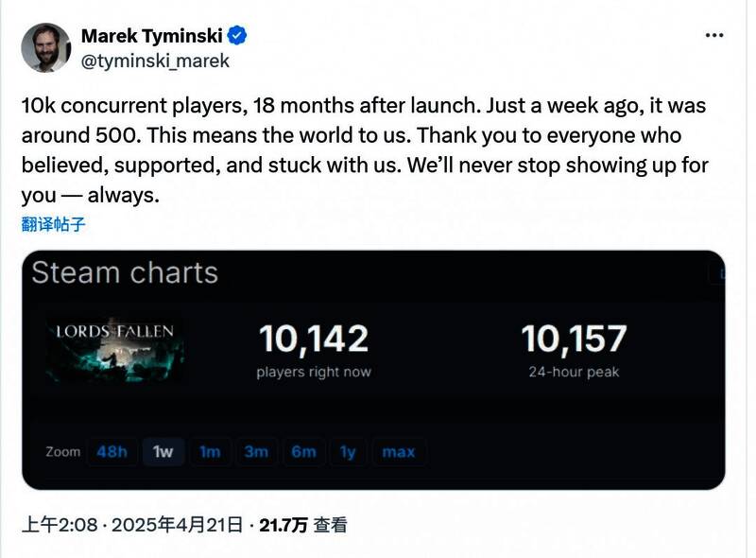The width and height of the screenshot is (756, 558).
Task: Click the Marek Tyminski display name
Action: click(153, 36)
